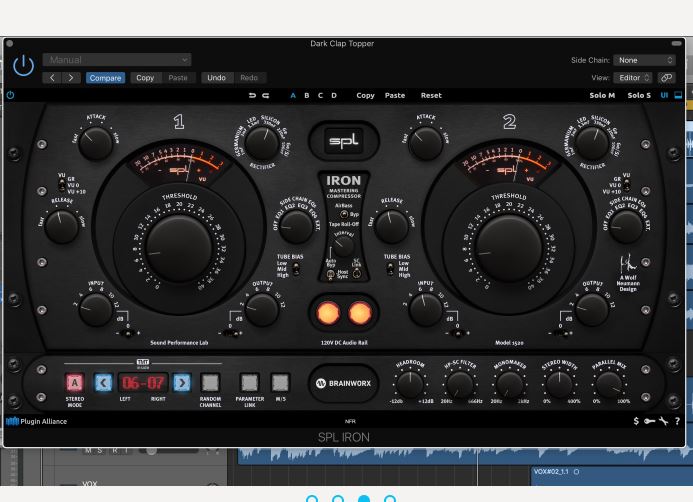
Task: Click the undo arrow in plugin toolbar
Action: pos(253,96)
